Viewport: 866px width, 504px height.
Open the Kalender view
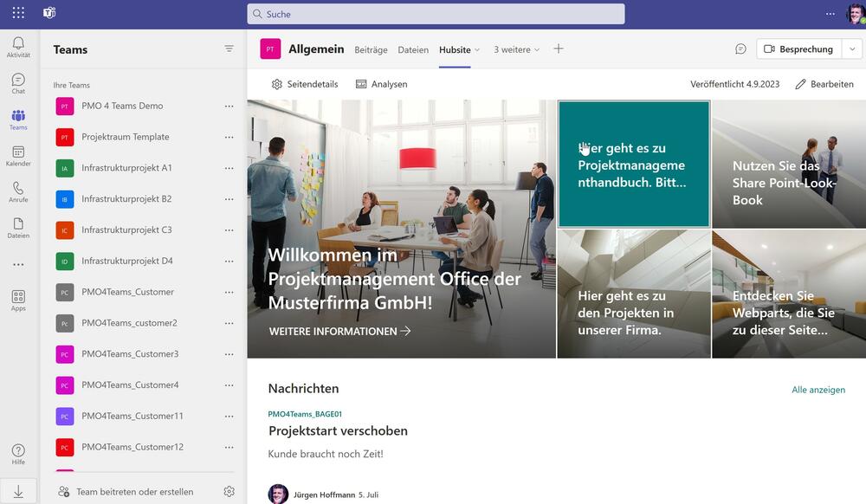coord(18,156)
